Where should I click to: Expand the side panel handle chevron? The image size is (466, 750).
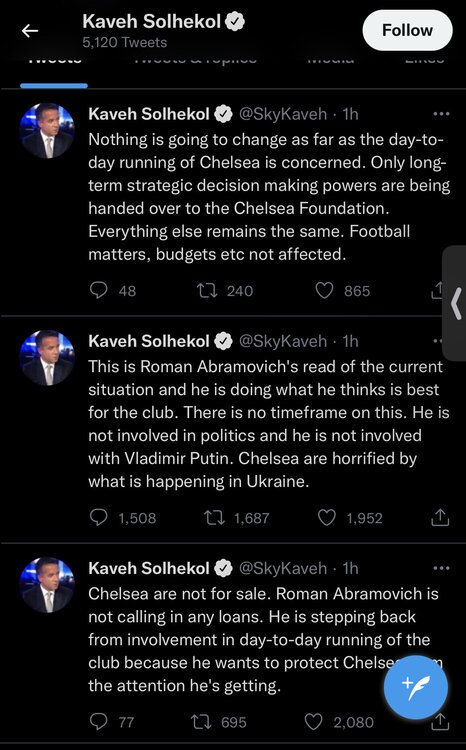point(456,303)
